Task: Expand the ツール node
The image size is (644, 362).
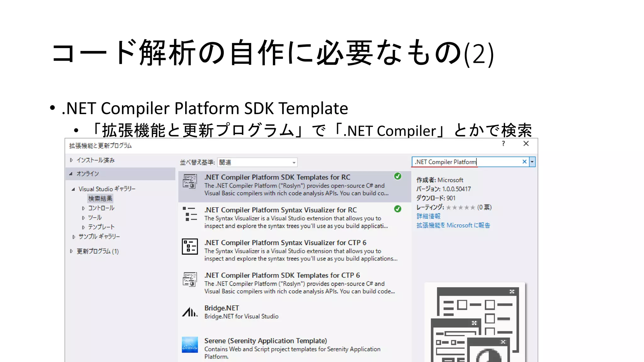Action: point(83,217)
